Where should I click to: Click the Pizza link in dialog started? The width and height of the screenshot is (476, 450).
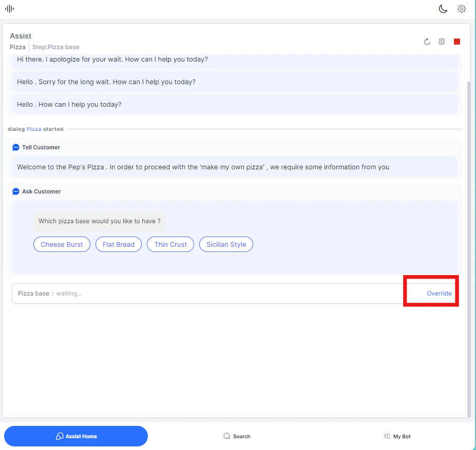tap(34, 129)
